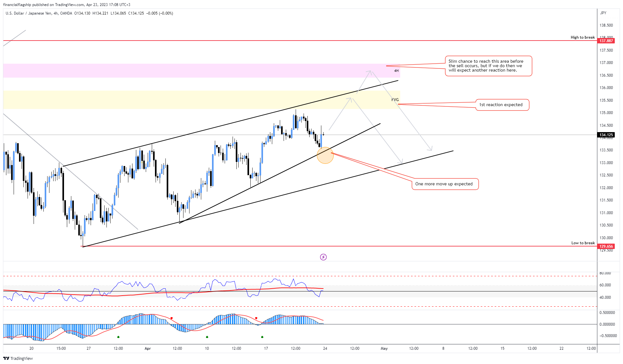Click the 'May' date label on time axis
Screen dimensions: 623x364
(x=384, y=348)
